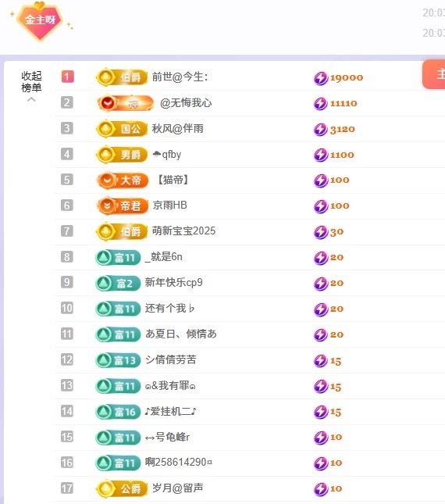
Task: Click the 帝君 badge of 京雨HB
Action: coord(123,206)
